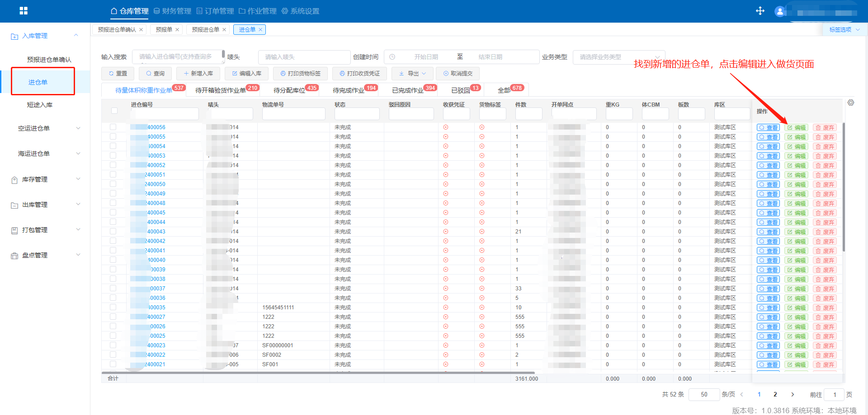This screenshot has width=868, height=415.
Task: Click 打印货物标签 printer button
Action: [x=300, y=74]
